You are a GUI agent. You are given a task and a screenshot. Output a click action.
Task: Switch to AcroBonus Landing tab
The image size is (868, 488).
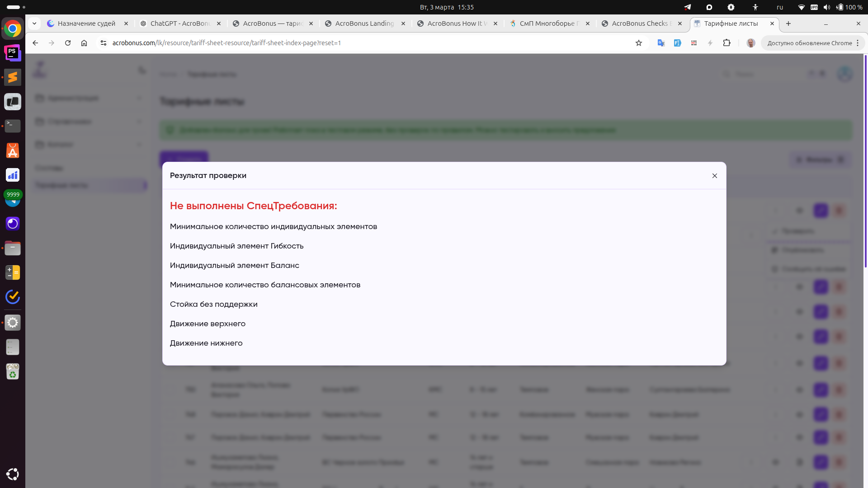364,23
